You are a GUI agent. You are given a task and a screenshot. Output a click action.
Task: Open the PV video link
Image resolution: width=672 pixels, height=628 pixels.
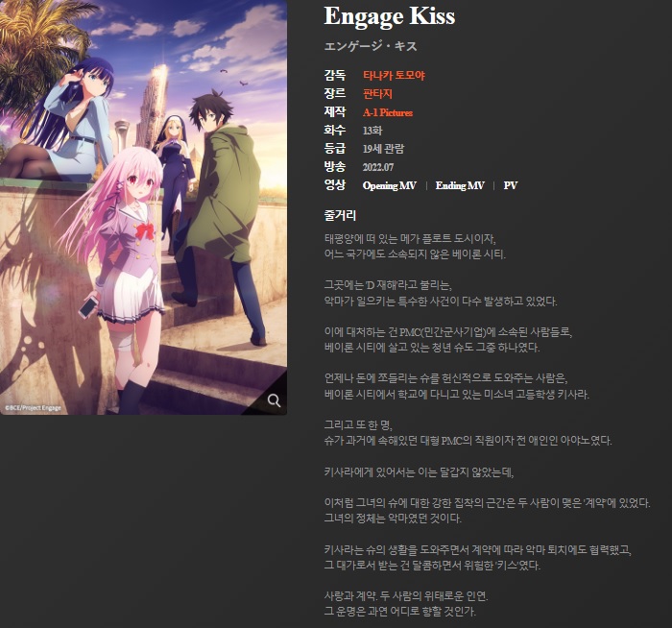[511, 185]
